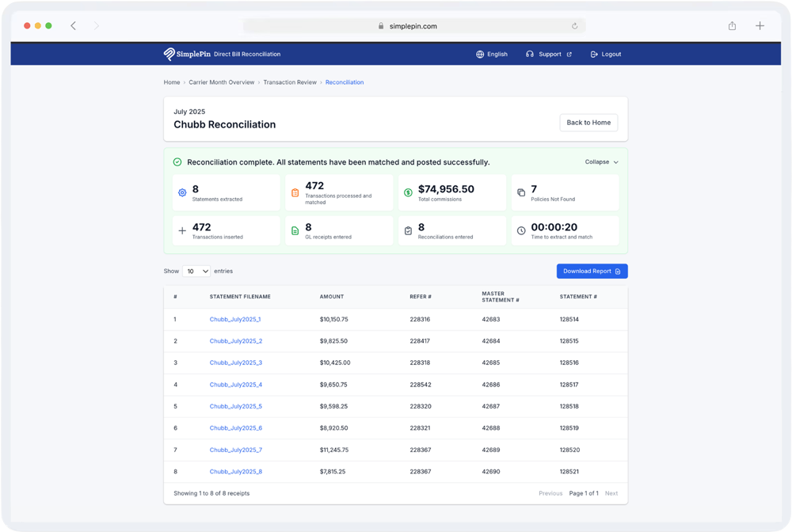Viewport: 792px width, 532px height.
Task: Click the green document GL receipts icon
Action: [295, 230]
